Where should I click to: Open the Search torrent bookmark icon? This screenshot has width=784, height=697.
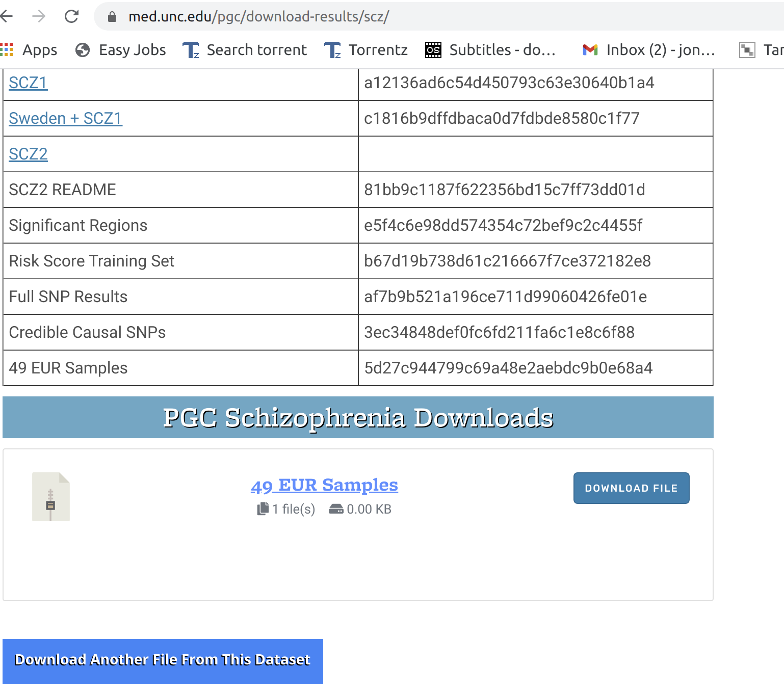point(191,49)
